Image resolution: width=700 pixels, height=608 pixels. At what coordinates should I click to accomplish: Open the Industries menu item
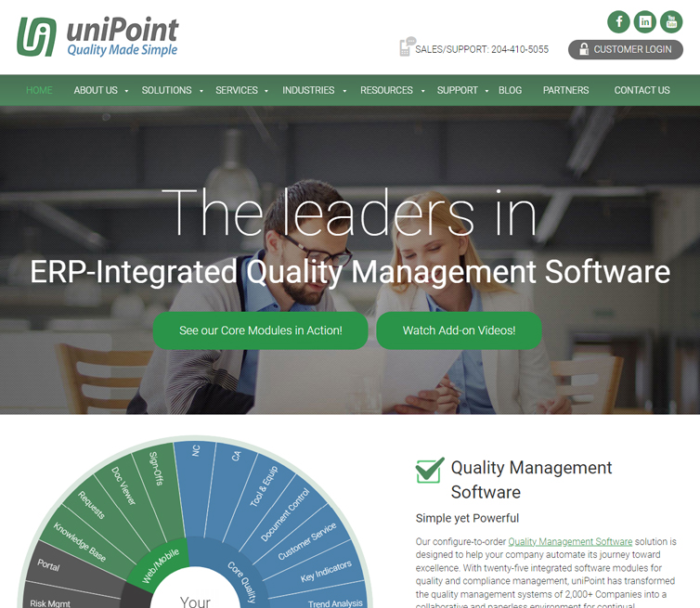(308, 90)
